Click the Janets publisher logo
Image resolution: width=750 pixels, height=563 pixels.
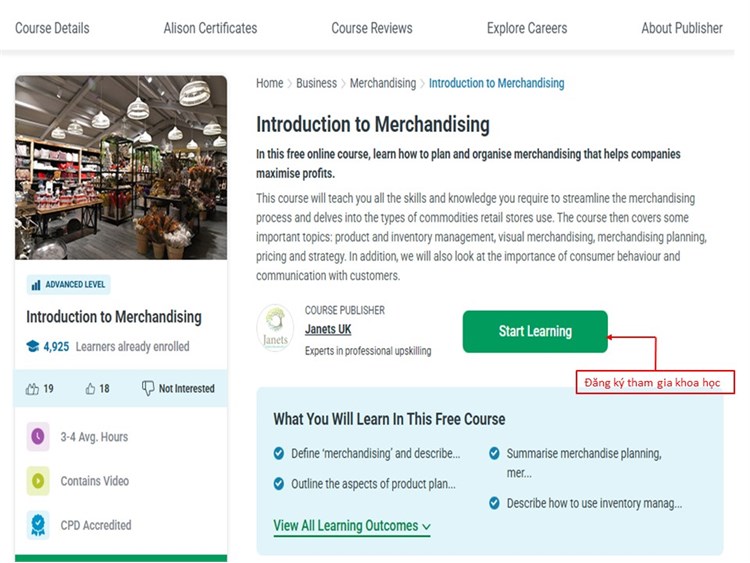[274, 329]
